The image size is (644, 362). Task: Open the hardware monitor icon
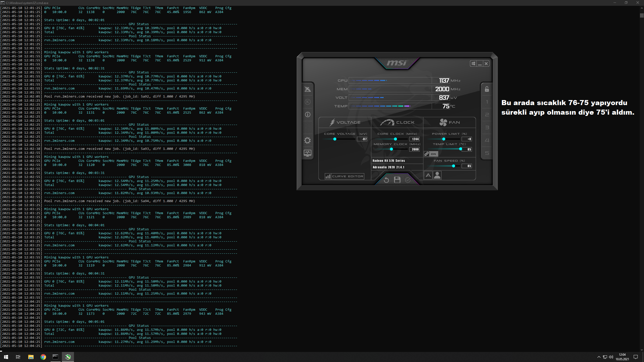307,153
